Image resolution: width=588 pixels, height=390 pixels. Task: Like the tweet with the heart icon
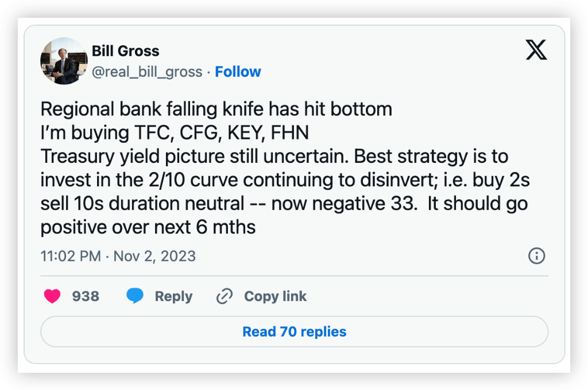(x=52, y=297)
